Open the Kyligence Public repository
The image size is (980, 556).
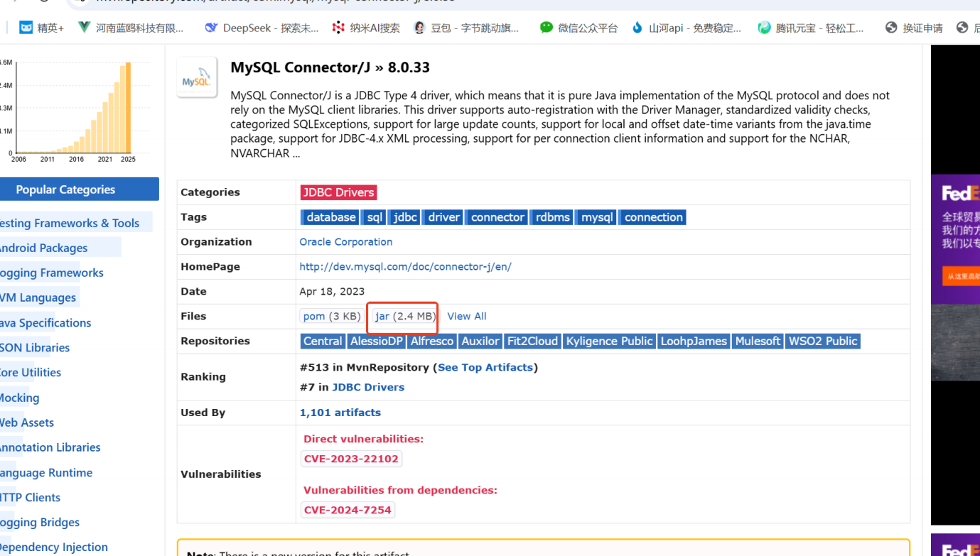609,342
